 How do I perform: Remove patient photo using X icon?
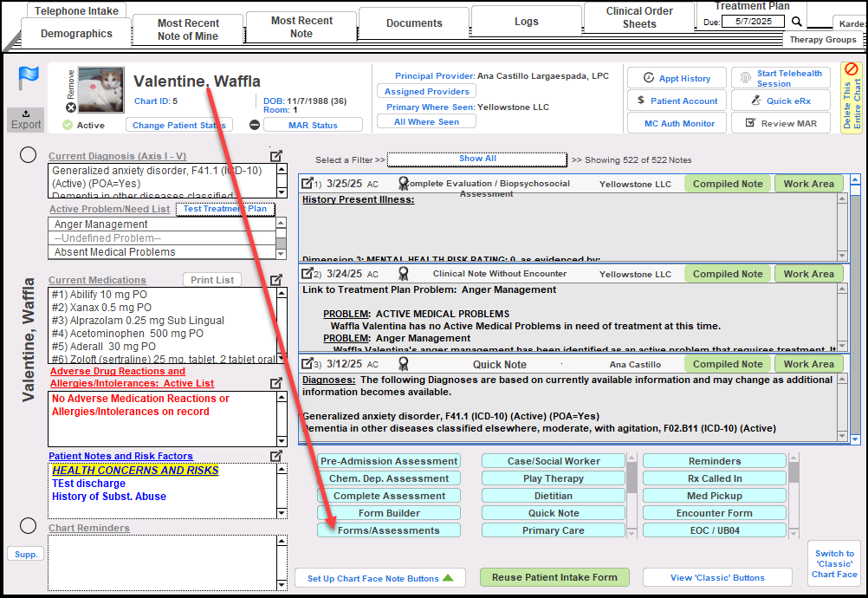tap(71, 107)
